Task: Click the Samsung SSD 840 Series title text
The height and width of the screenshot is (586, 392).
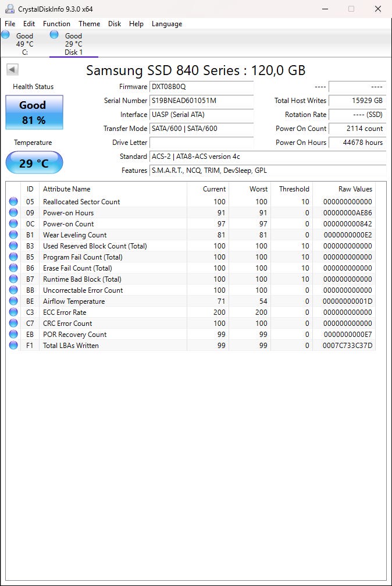Action: [196, 70]
